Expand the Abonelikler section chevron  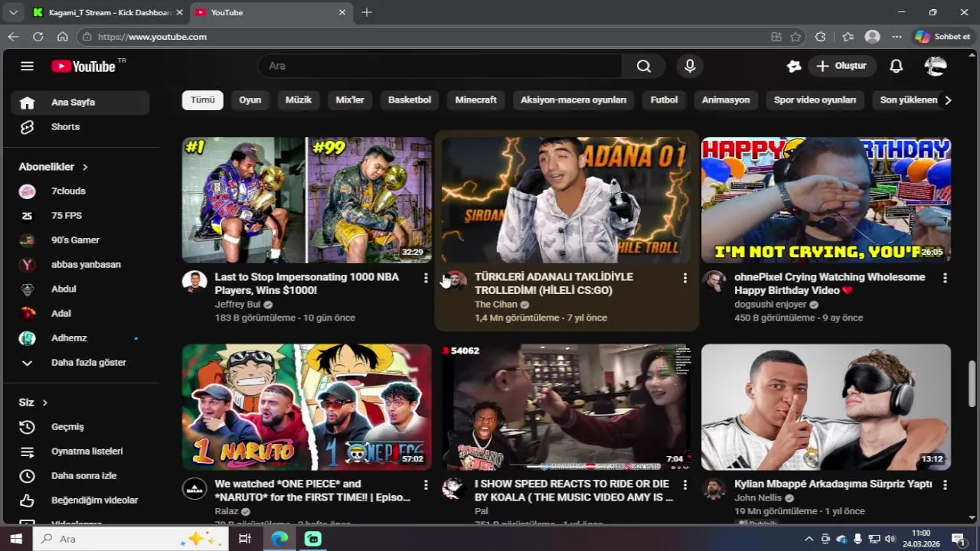pos(85,167)
